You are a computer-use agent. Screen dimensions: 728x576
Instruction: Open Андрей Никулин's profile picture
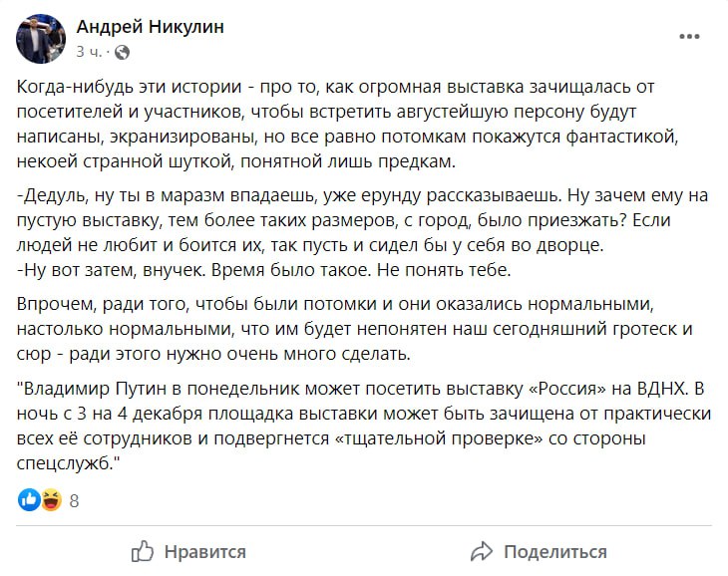(41, 39)
